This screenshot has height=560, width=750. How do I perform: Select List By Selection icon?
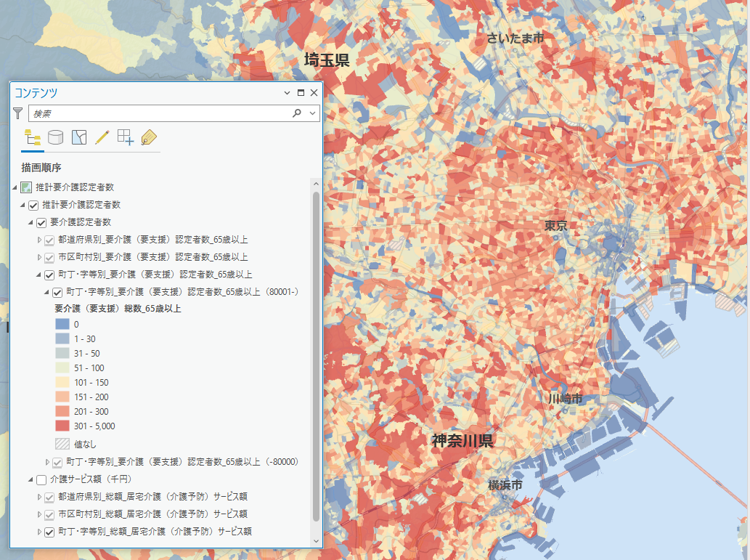(x=79, y=138)
